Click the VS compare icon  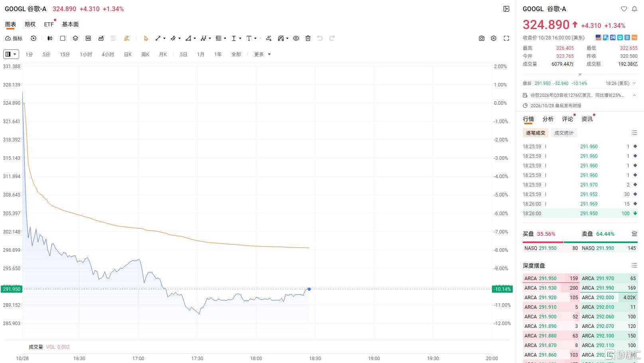click(x=88, y=38)
